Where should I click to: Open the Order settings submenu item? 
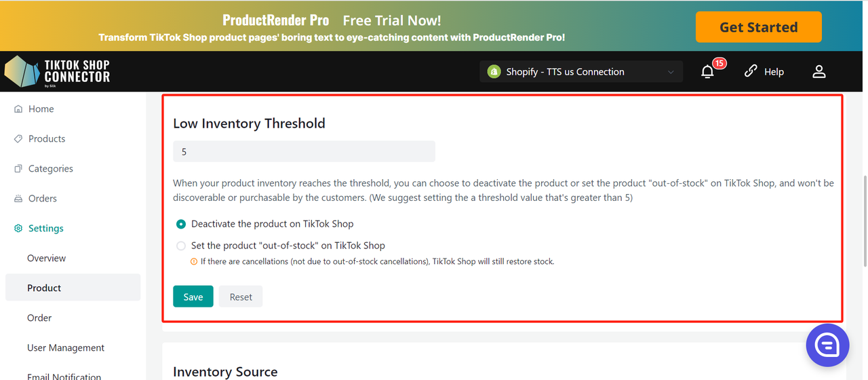(39, 318)
